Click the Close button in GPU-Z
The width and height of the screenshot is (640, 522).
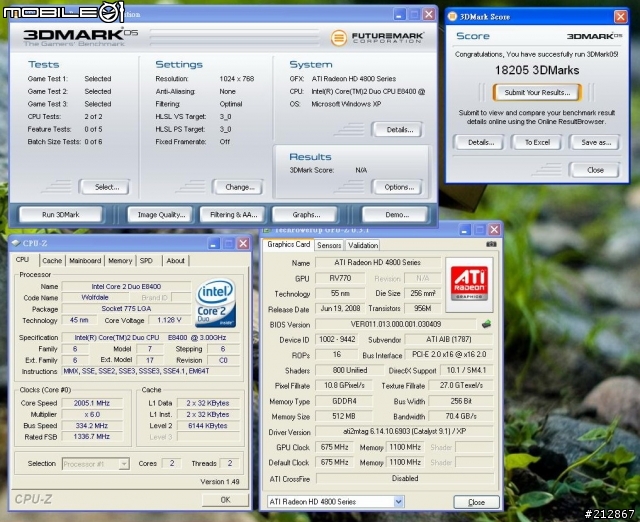476,502
